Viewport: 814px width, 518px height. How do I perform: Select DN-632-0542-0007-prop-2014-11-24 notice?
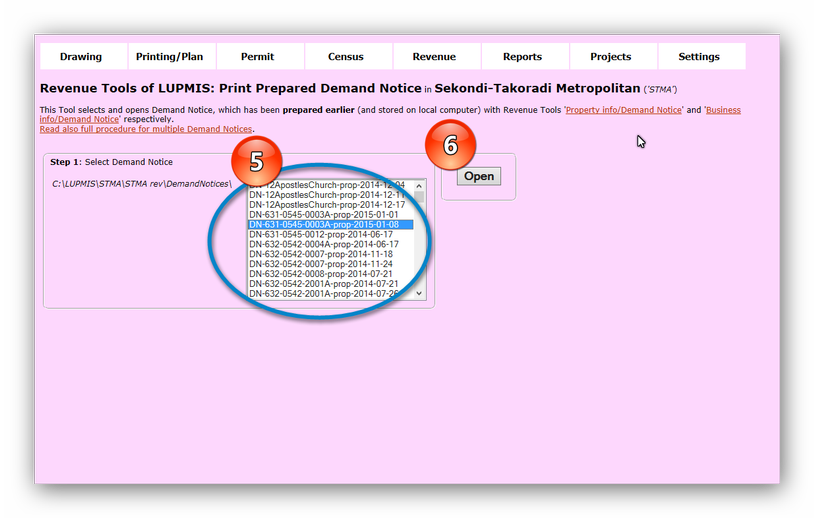(x=331, y=264)
